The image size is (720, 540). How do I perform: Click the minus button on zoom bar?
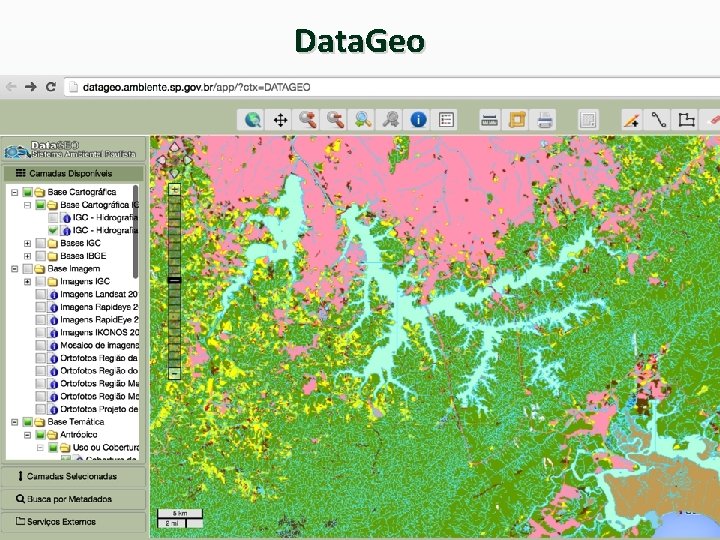pos(174,373)
